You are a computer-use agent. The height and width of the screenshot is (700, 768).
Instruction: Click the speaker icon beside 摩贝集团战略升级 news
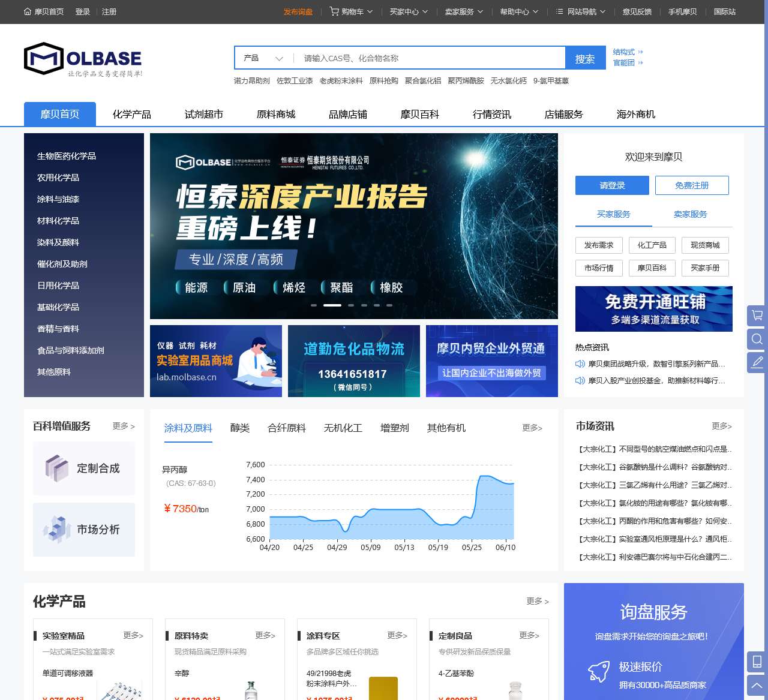click(580, 363)
